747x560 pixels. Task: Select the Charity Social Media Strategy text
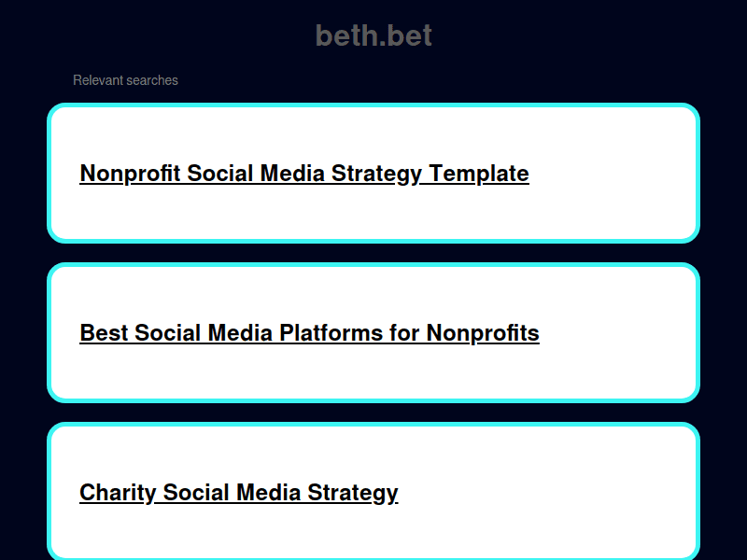[x=238, y=492]
